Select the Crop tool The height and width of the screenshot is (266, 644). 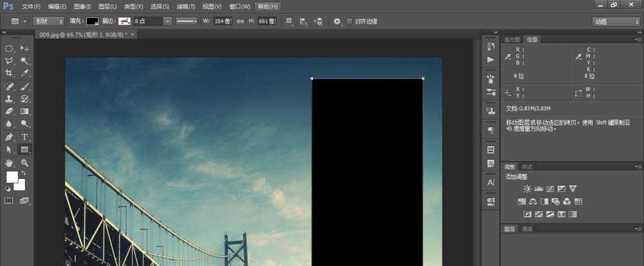(x=10, y=73)
